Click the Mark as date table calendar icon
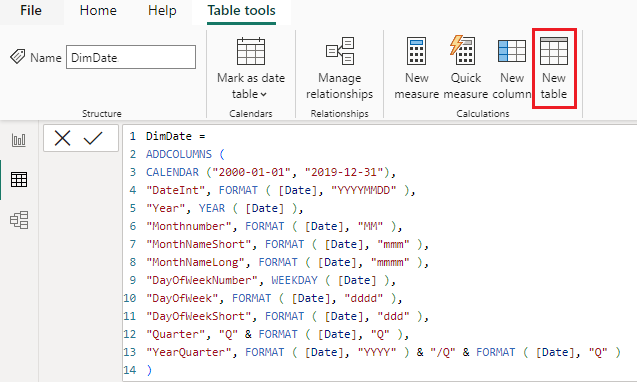 [x=251, y=51]
